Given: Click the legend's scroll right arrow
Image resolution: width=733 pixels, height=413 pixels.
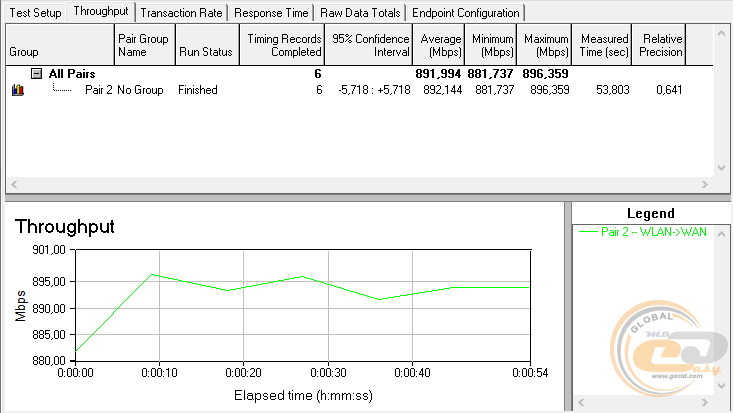Looking at the screenshot, I should (x=704, y=402).
